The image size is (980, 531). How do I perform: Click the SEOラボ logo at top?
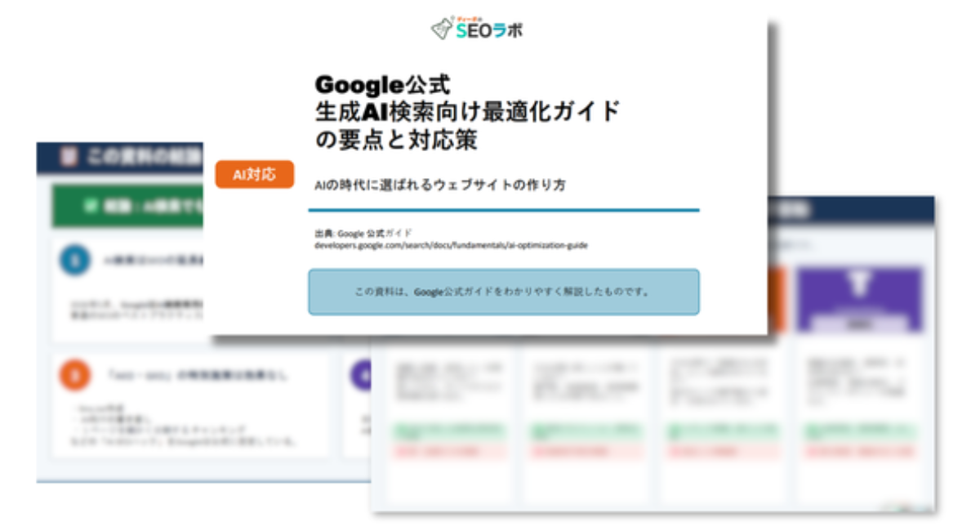(x=477, y=28)
